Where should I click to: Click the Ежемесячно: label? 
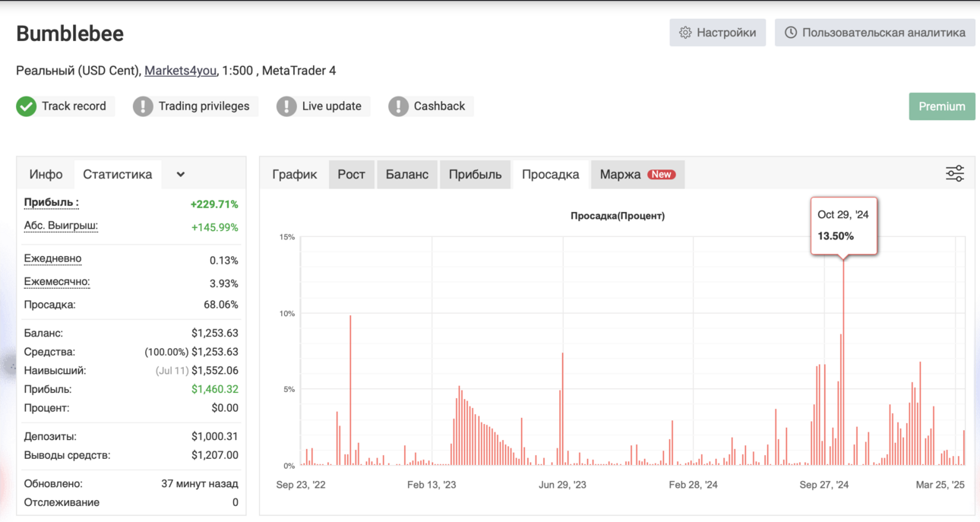pos(57,282)
